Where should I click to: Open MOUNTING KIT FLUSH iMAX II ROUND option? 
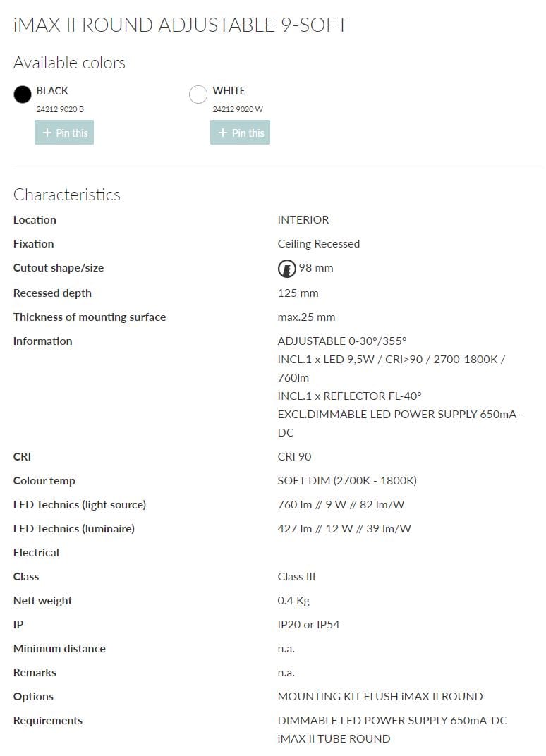click(380, 696)
